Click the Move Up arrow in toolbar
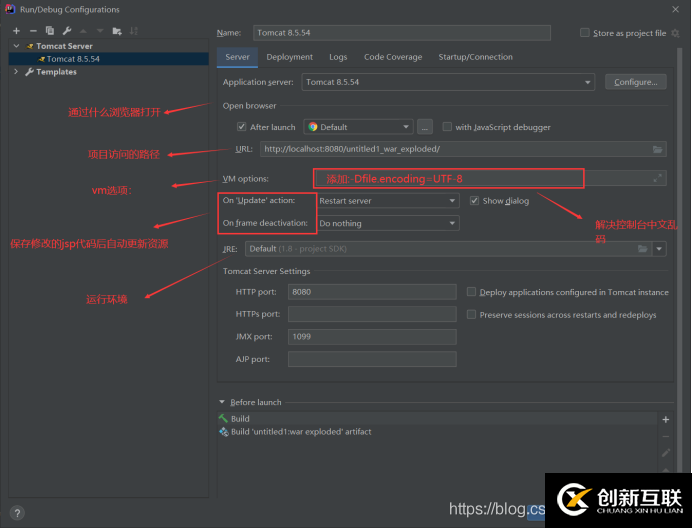The image size is (692, 528). point(83,31)
